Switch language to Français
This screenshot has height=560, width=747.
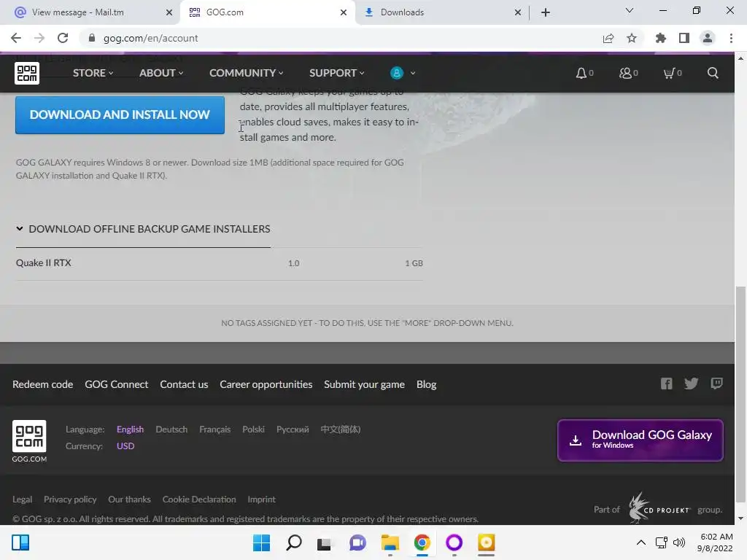[215, 429]
